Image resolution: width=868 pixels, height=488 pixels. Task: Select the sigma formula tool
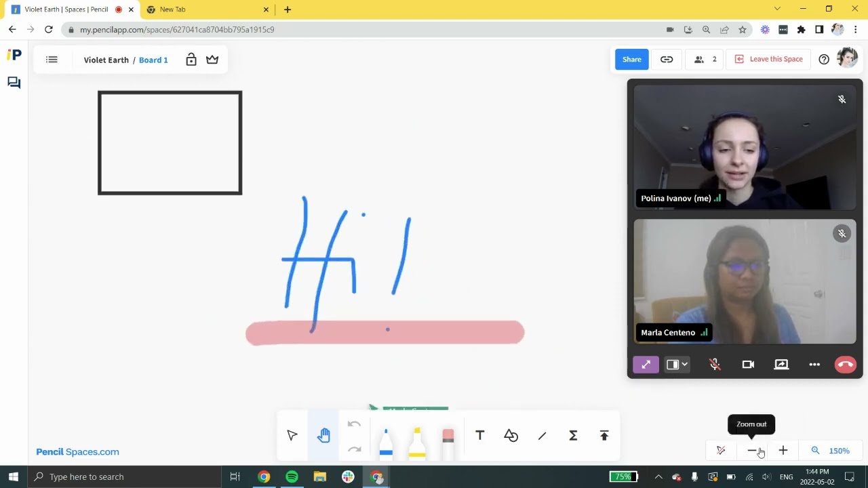[x=573, y=435]
